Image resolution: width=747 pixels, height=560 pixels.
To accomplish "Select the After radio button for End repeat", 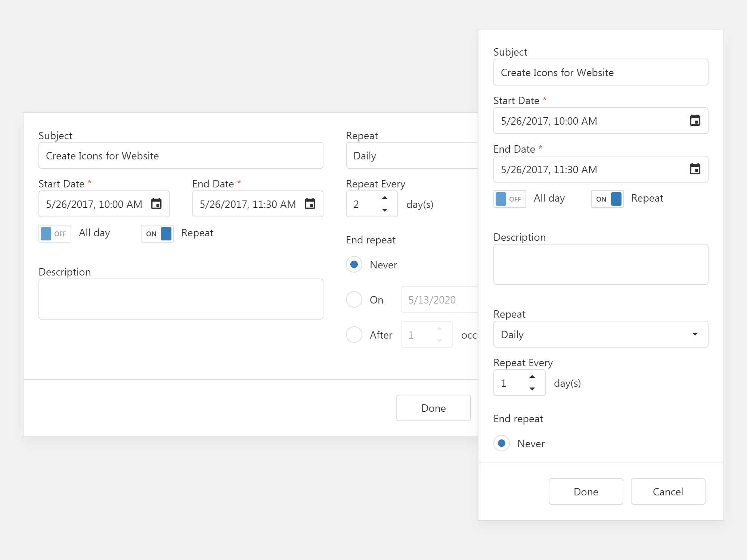I will point(353,335).
